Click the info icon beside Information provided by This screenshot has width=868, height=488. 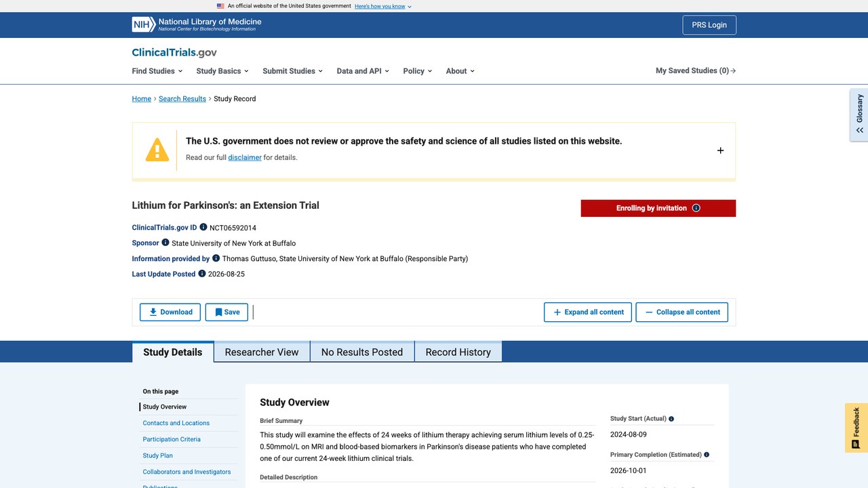[x=216, y=258]
